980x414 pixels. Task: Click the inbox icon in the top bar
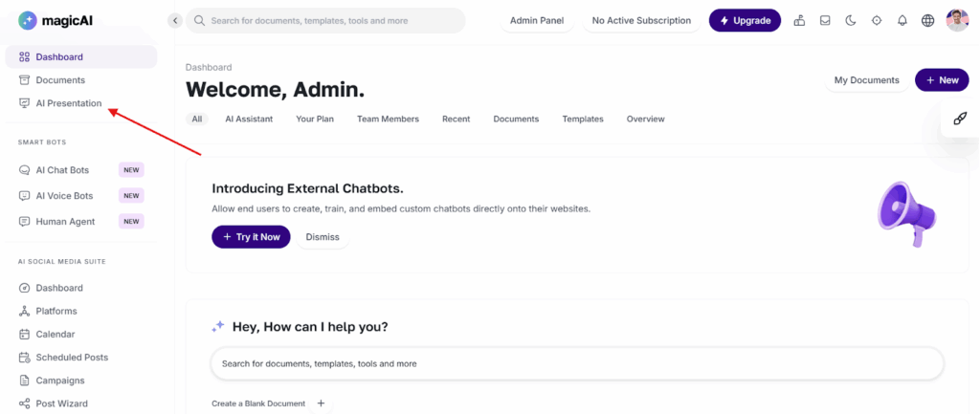tap(825, 21)
